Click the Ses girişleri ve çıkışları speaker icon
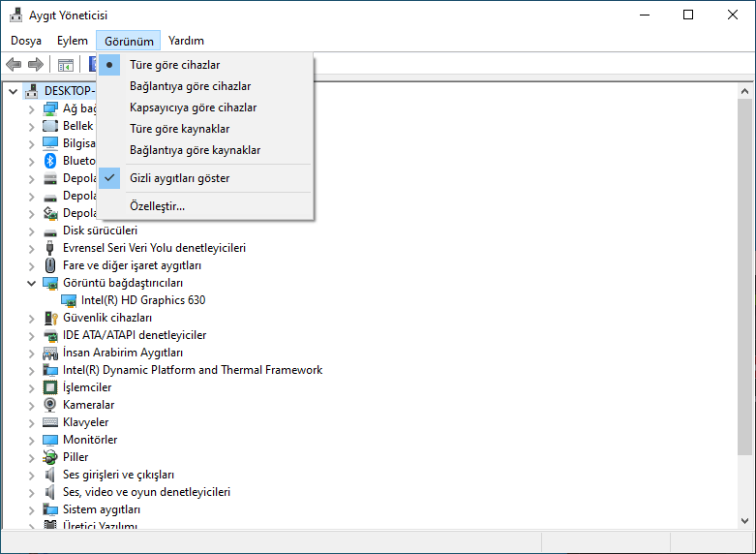Screen dimensions: 756x554 (49, 475)
